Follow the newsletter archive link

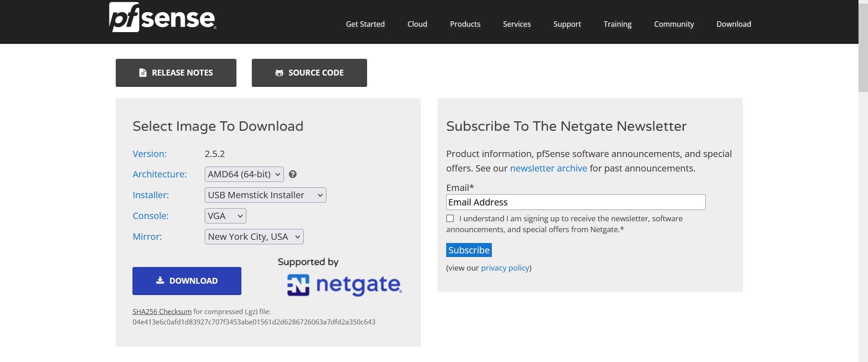click(548, 168)
